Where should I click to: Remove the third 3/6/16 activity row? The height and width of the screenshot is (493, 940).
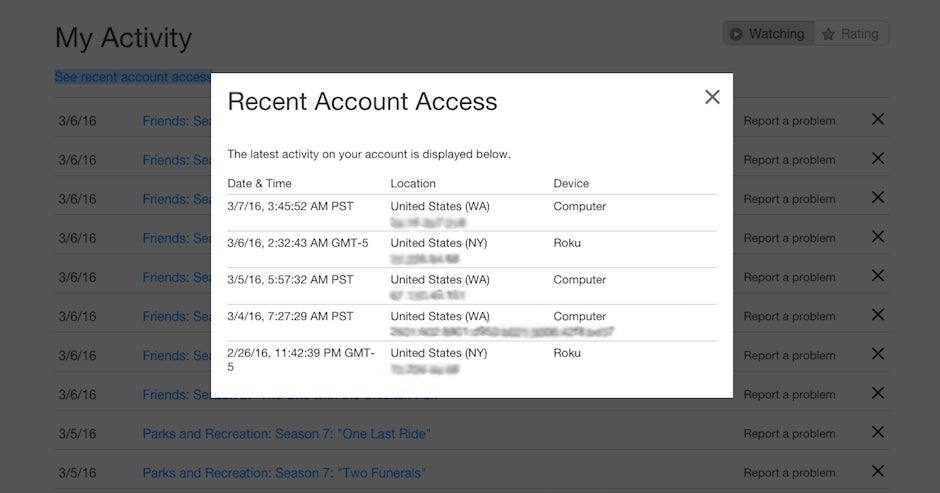point(878,197)
